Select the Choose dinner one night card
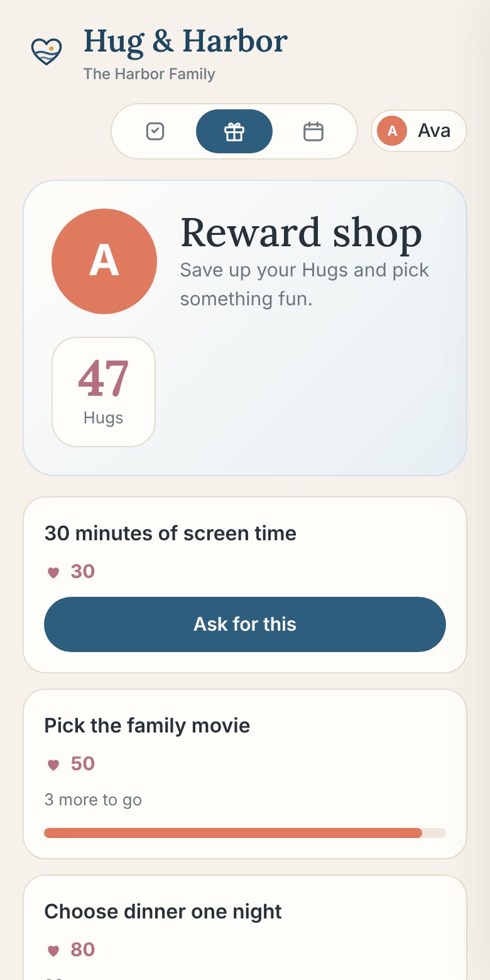The height and width of the screenshot is (980, 490). (x=245, y=928)
